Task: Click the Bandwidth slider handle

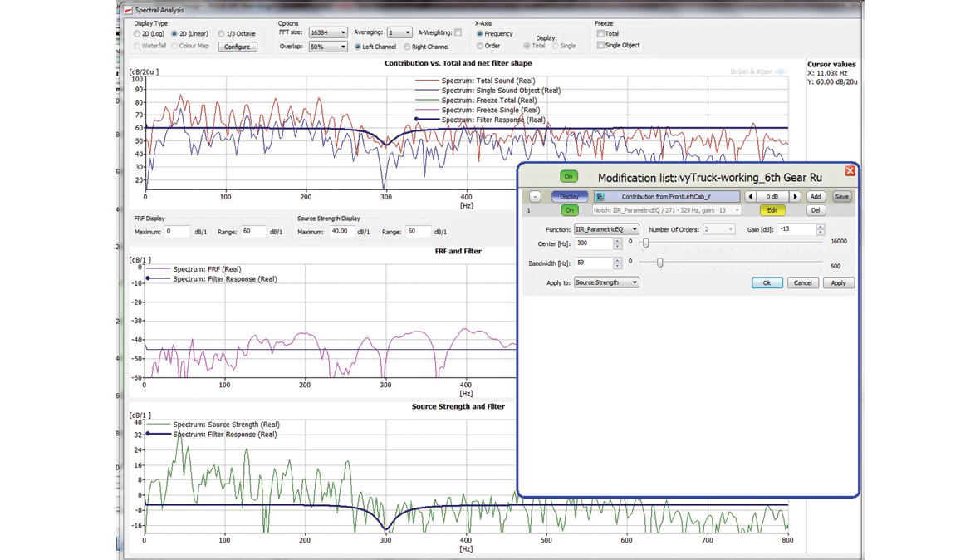Action: point(660,263)
